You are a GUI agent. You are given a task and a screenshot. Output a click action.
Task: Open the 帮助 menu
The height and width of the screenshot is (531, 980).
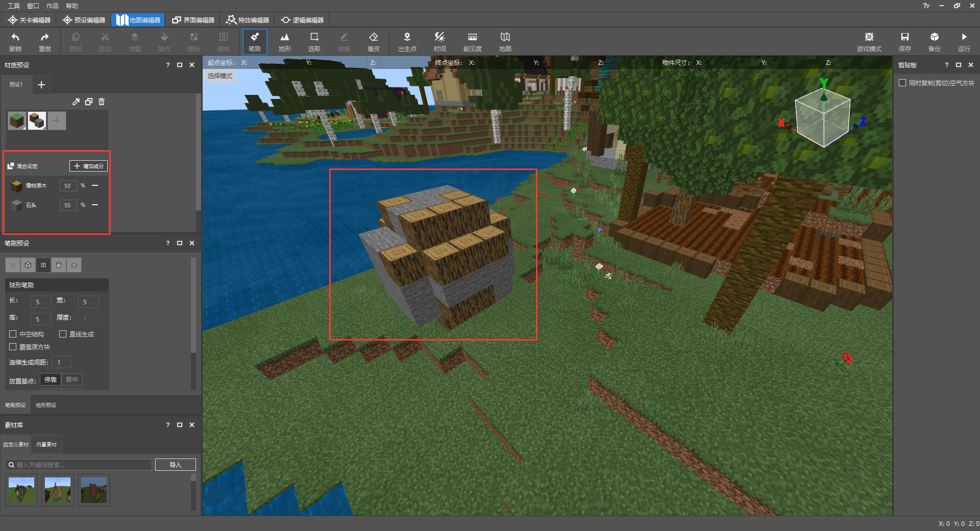tap(72, 6)
